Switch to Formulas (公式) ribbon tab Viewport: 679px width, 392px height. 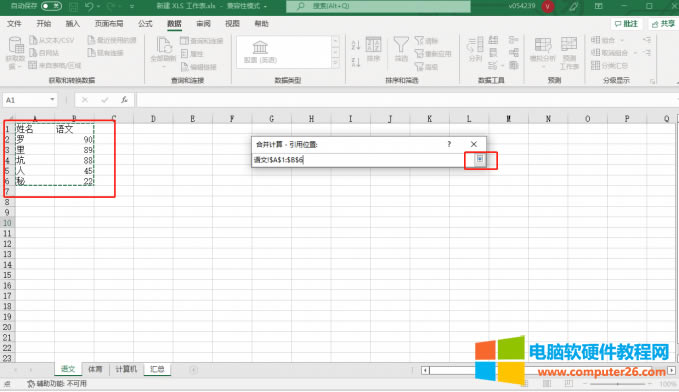[x=145, y=23]
